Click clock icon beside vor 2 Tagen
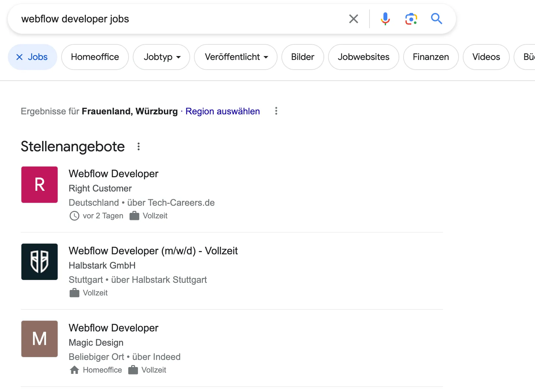The image size is (535, 392). pos(74,216)
